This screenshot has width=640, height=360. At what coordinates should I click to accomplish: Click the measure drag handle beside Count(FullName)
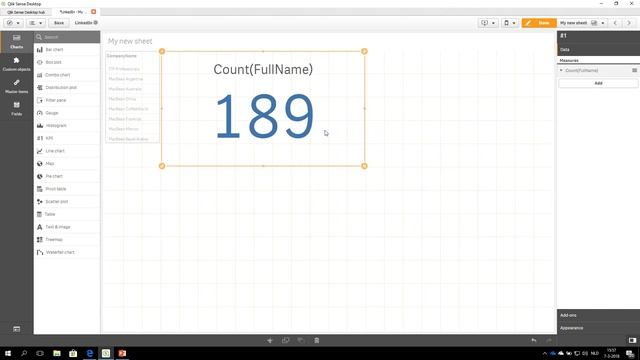click(634, 70)
